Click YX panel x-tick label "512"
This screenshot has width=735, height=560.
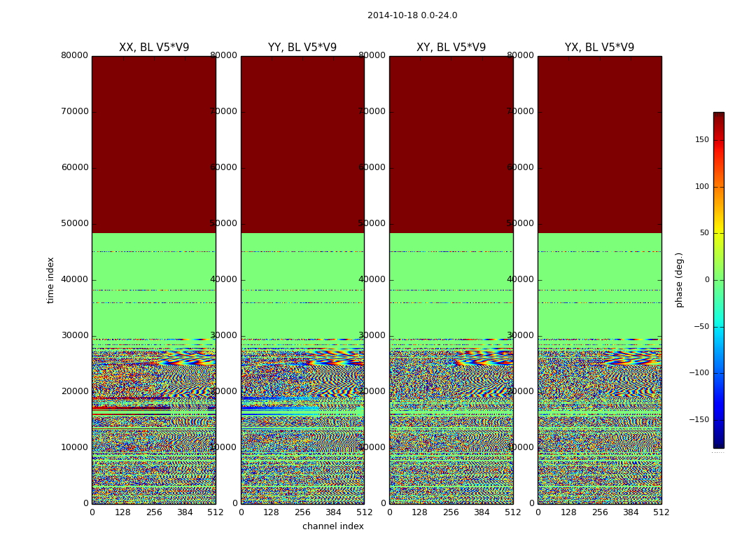[x=661, y=512]
